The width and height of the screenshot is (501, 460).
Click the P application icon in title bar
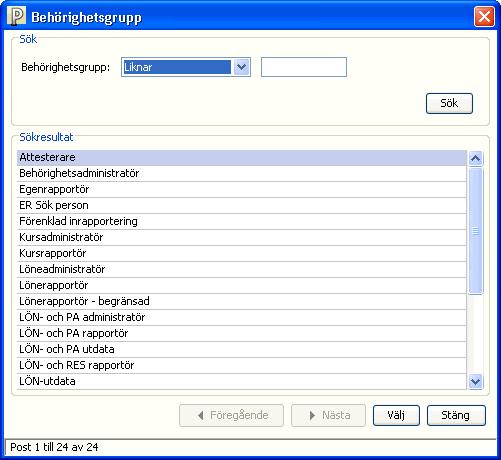[x=16, y=17]
